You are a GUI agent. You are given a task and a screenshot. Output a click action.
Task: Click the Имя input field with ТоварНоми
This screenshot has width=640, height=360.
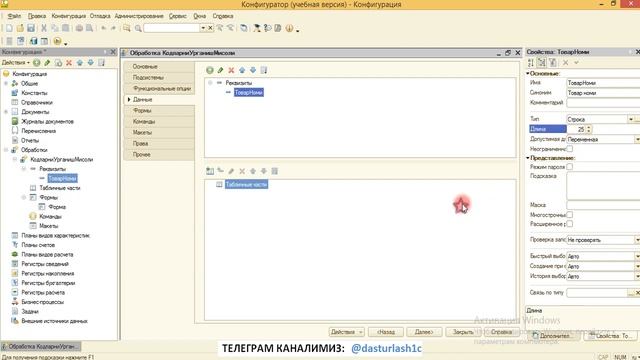[603, 83]
